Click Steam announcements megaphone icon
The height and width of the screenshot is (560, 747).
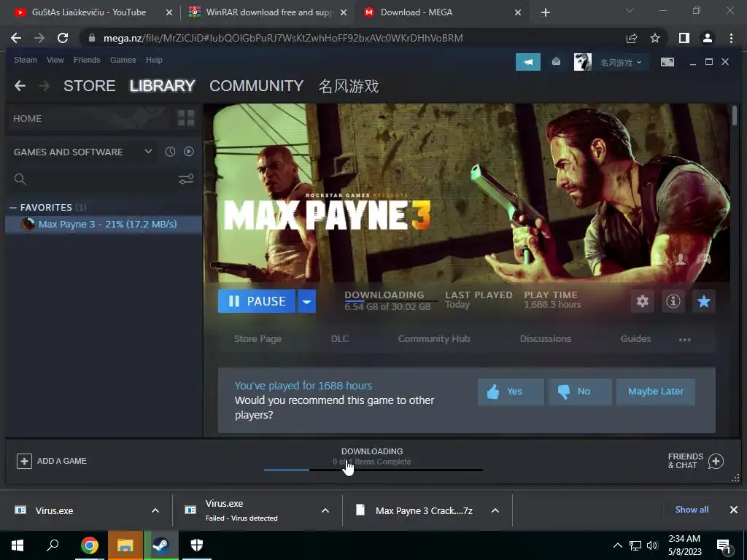(528, 62)
